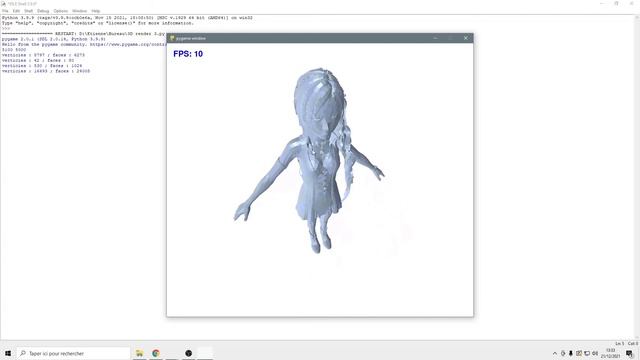Click the RESTART line in IDLE Shell
Screen dimensions: 640x360
[83, 34]
